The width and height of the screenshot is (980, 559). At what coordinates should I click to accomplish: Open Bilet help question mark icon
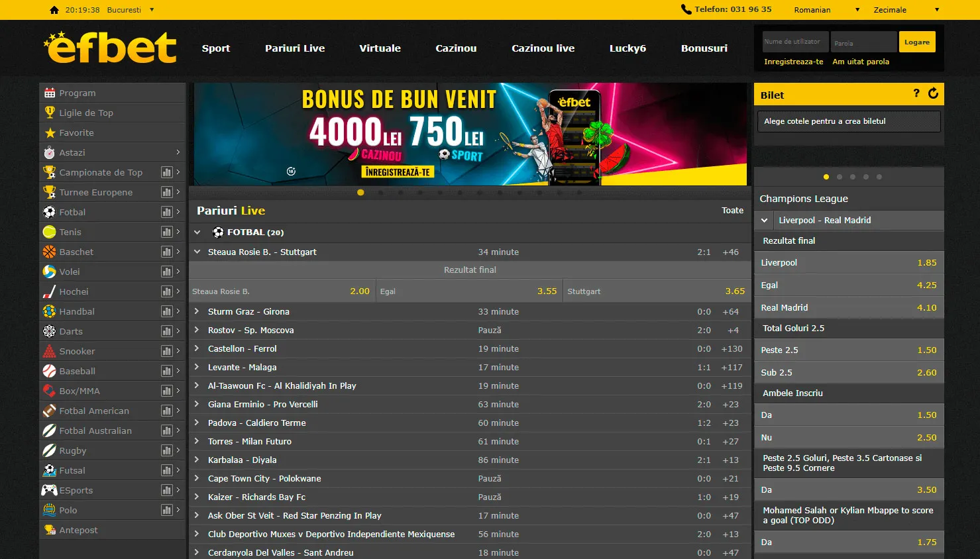[x=916, y=93]
